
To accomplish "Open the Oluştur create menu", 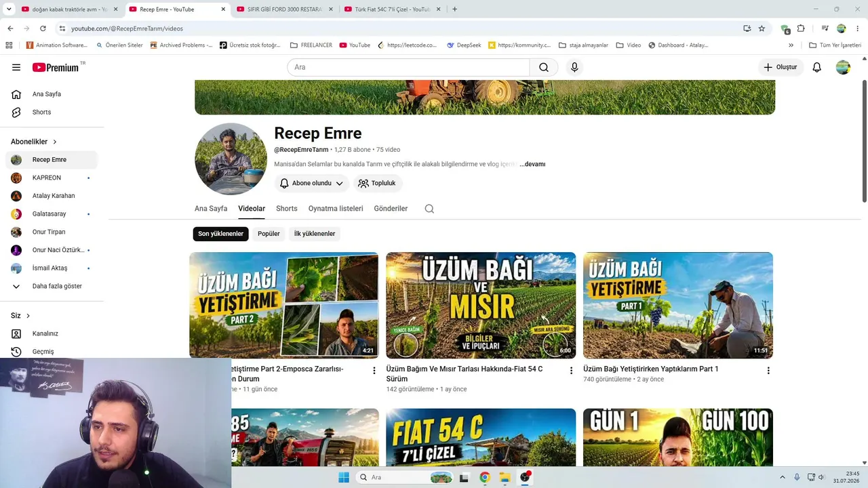I will click(781, 67).
